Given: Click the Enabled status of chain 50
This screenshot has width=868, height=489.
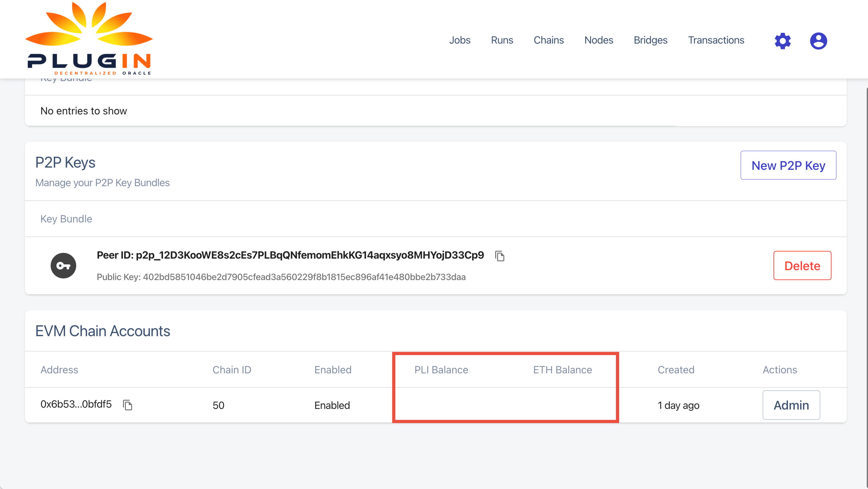Looking at the screenshot, I should 332,405.
